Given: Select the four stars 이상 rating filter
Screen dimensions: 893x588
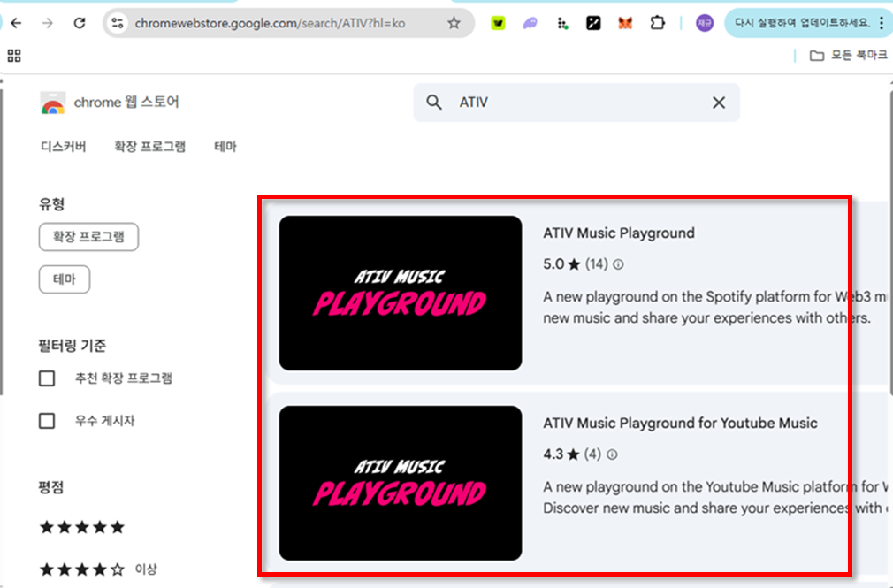Looking at the screenshot, I should pyautogui.click(x=98, y=569).
